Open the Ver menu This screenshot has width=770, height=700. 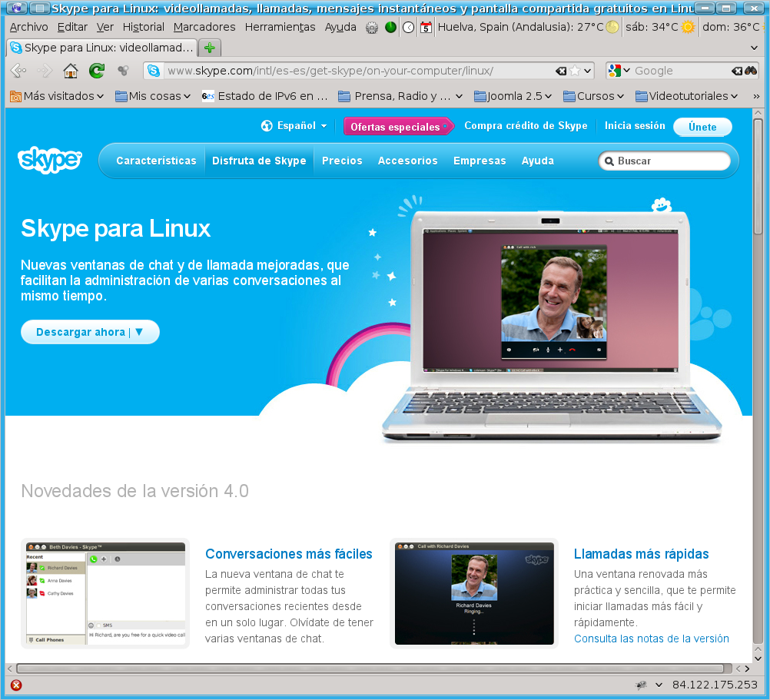click(x=105, y=28)
